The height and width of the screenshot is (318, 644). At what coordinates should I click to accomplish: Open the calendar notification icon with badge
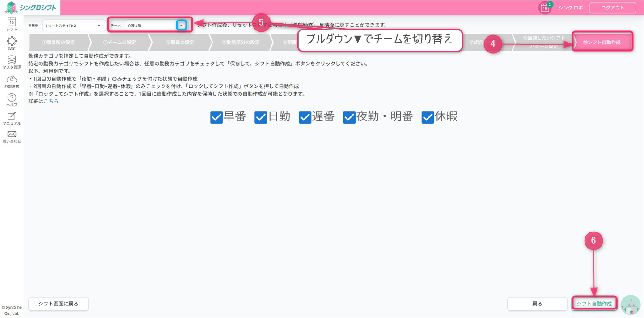click(545, 8)
